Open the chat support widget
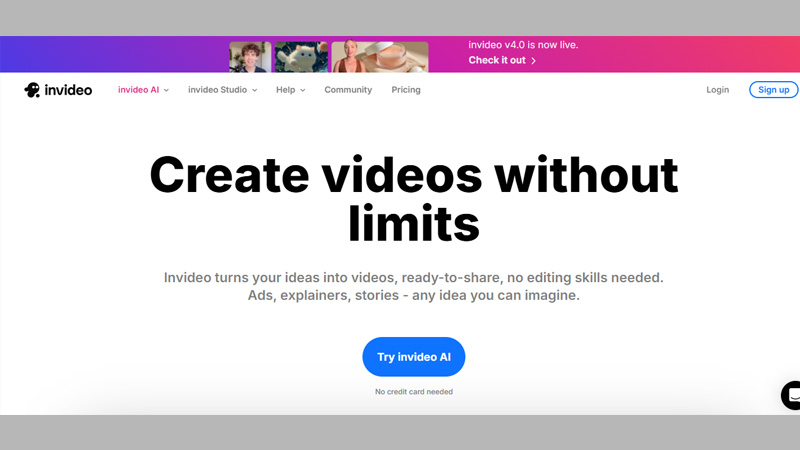Screen dimensions: 800x450 (791, 395)
